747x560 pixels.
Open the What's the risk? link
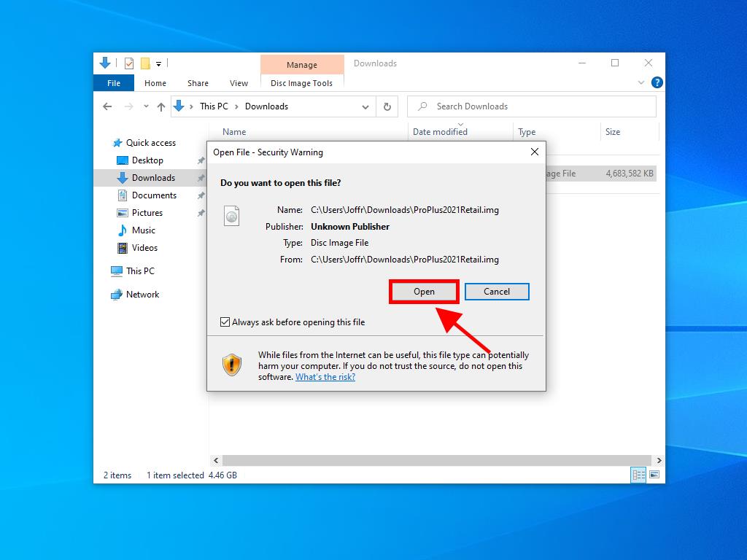pos(325,377)
